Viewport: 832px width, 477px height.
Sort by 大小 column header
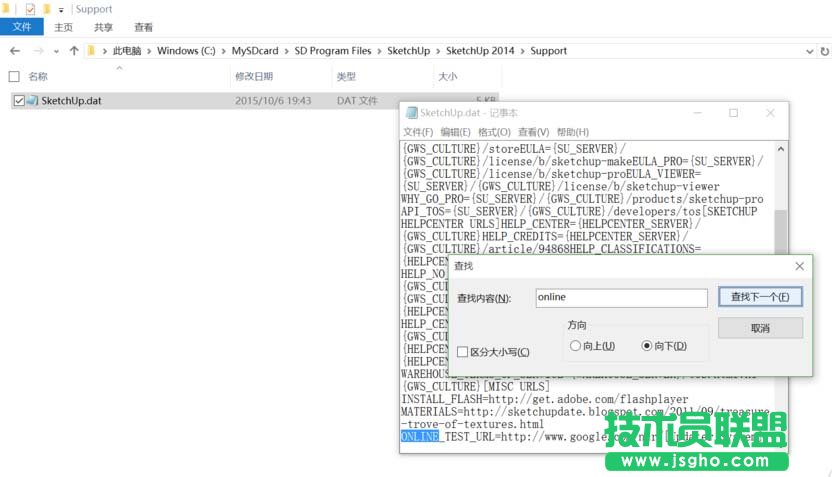click(447, 76)
